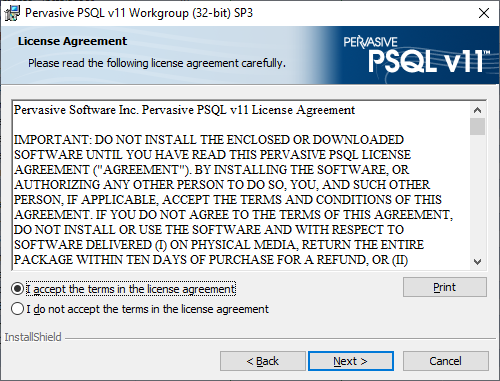Cancel the installation

coord(446,361)
